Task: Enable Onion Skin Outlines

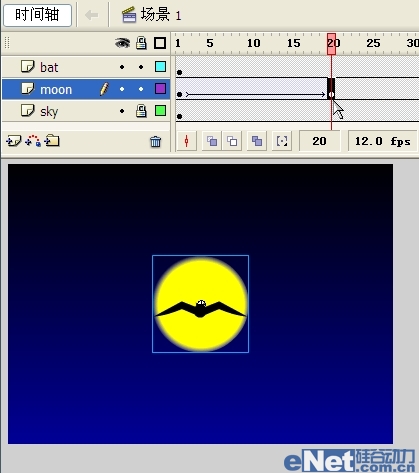Action: pos(232,141)
